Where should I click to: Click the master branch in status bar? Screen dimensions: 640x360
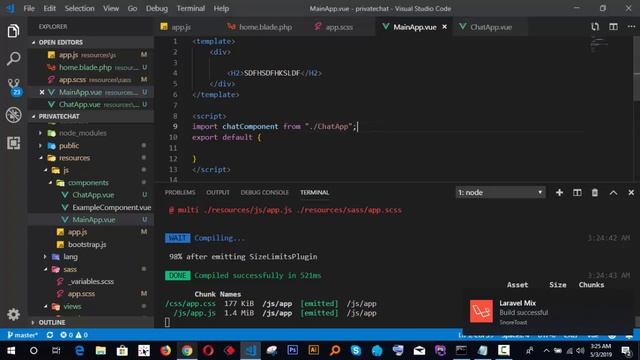tap(22, 335)
